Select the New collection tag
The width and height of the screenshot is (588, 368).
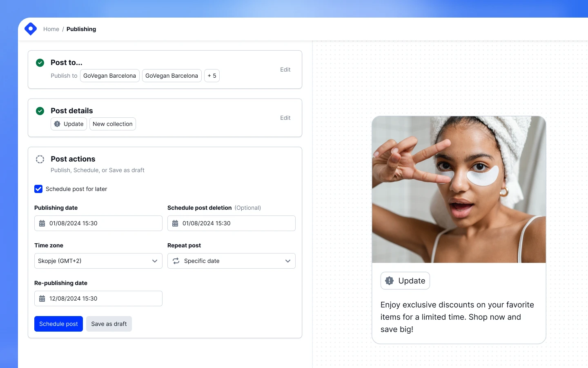pyautogui.click(x=112, y=124)
